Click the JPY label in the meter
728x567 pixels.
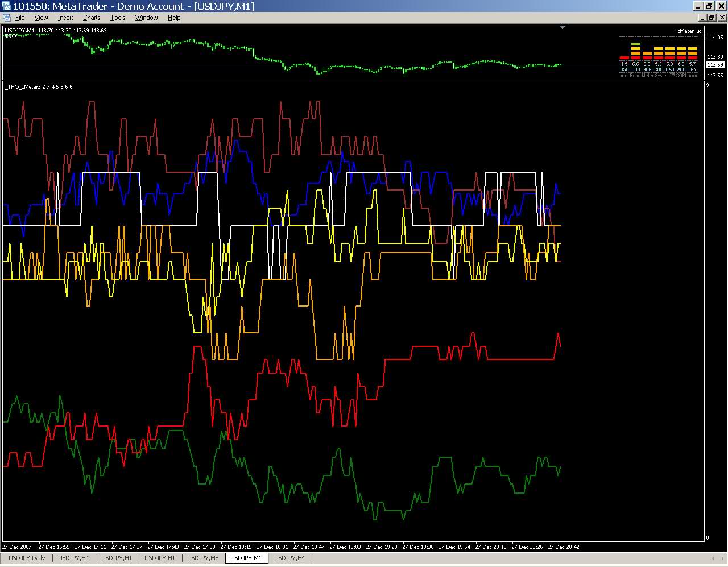(x=693, y=70)
